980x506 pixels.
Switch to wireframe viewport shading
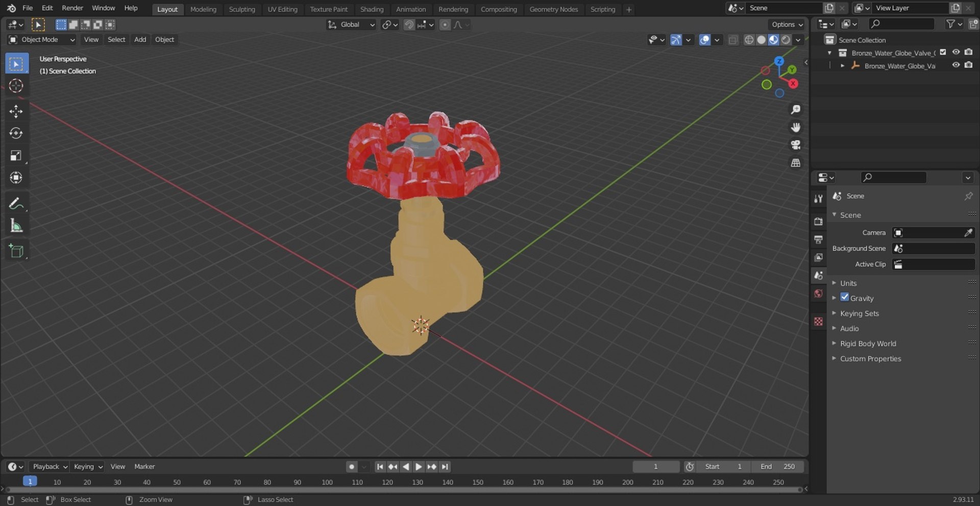point(749,40)
